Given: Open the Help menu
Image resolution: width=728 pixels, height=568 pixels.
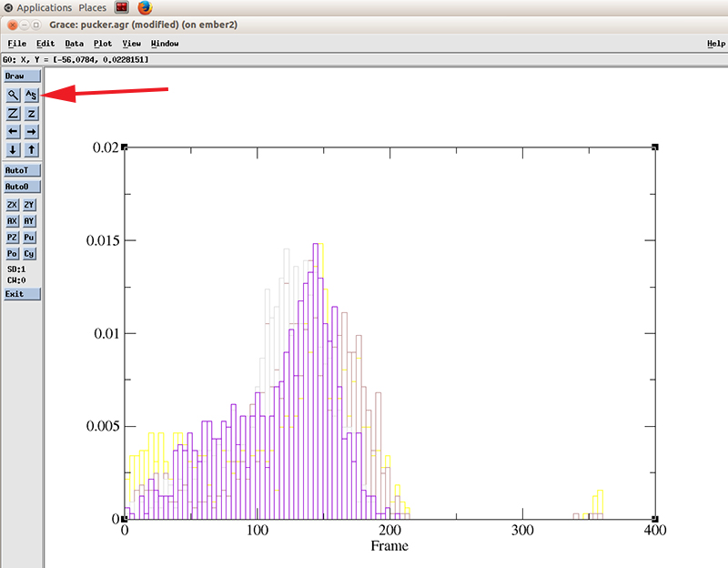Looking at the screenshot, I should 715,44.
